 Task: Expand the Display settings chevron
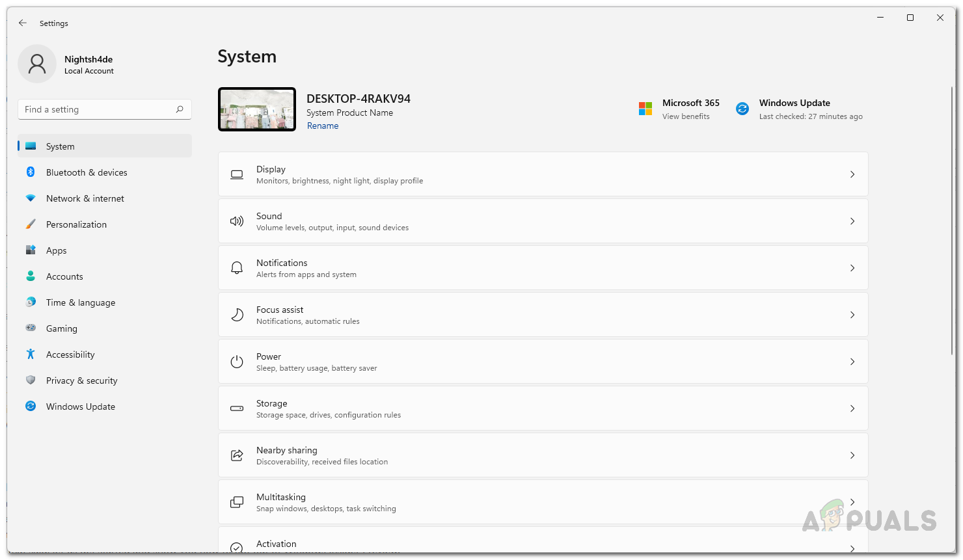pyautogui.click(x=852, y=174)
